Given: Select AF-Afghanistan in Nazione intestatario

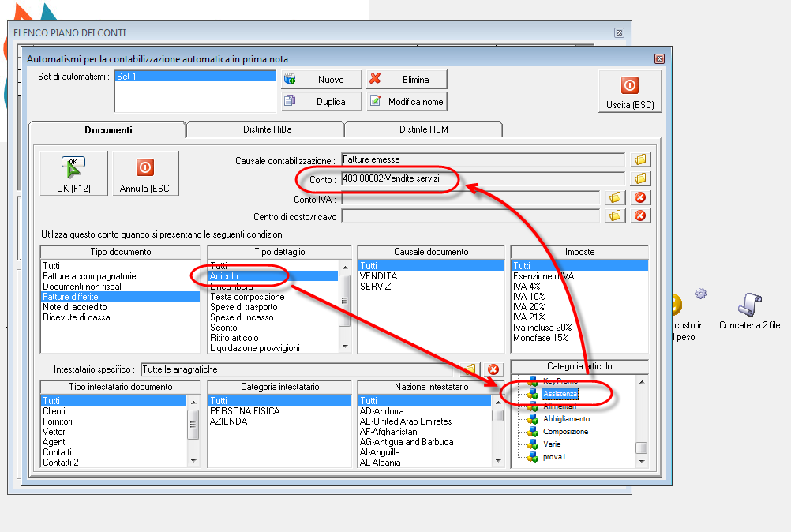Looking at the screenshot, I should point(425,432).
